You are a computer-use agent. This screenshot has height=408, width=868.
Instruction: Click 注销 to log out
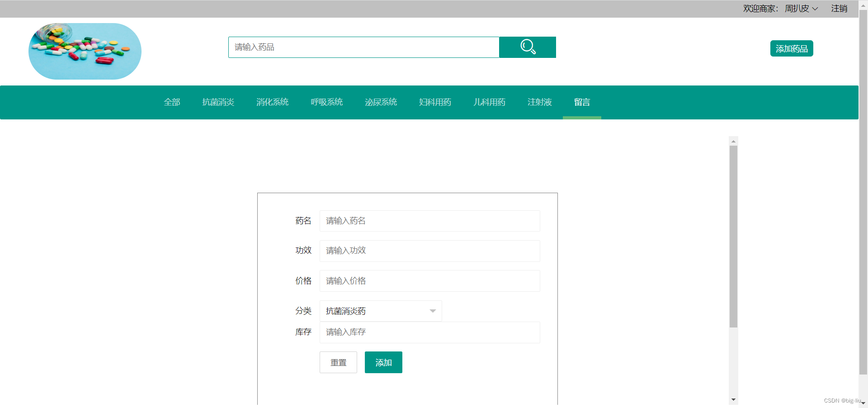(839, 9)
